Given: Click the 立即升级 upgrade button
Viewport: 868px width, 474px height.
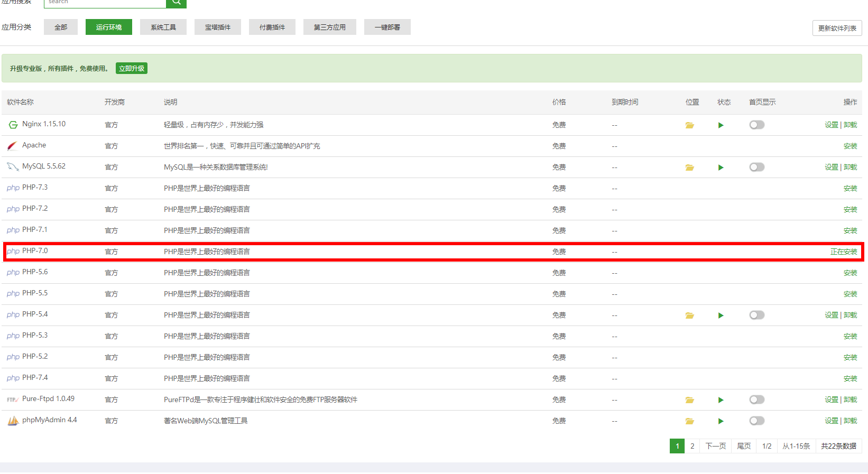Looking at the screenshot, I should pyautogui.click(x=132, y=68).
